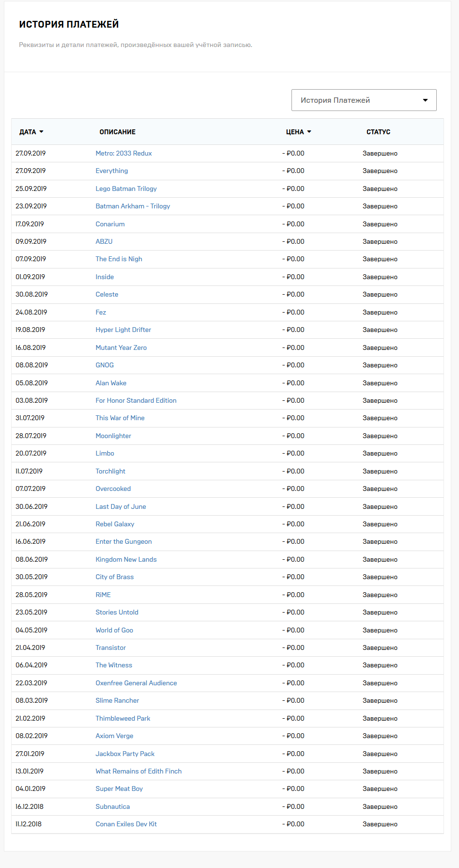Image resolution: width=459 pixels, height=868 pixels.
Task: Open the История Платежей dropdown
Action: click(364, 100)
